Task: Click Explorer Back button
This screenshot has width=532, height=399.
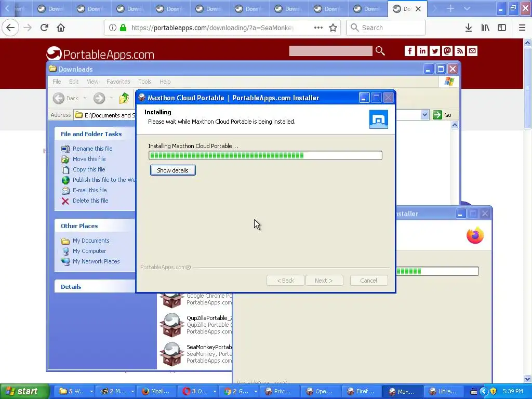Action: 66,98
